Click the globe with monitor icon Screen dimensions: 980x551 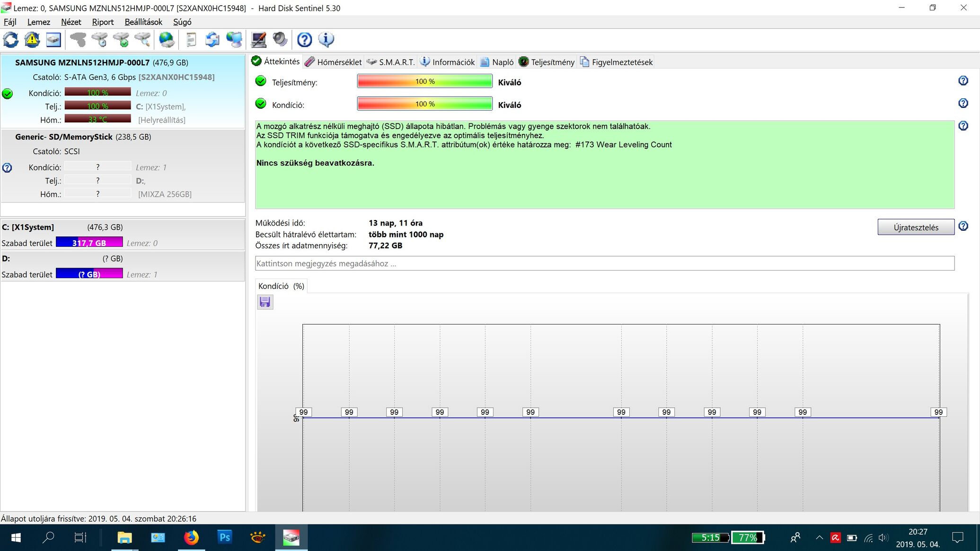(x=234, y=40)
